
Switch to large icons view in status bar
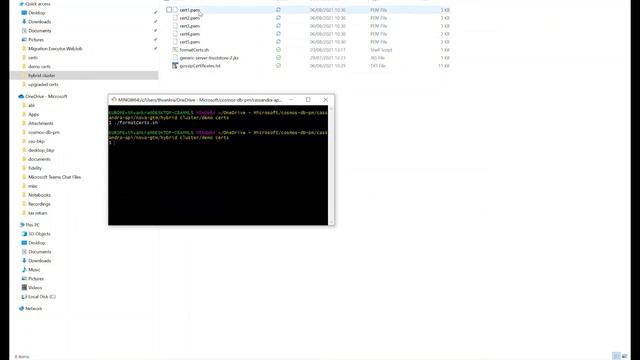pos(624,356)
